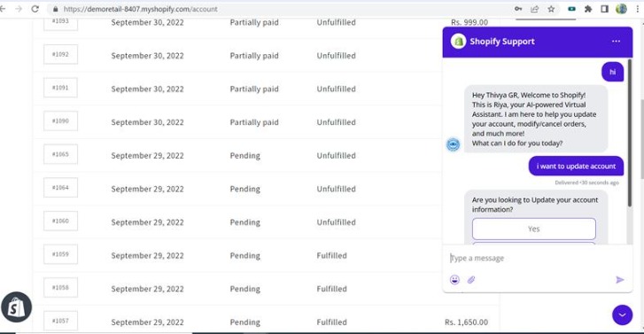Screen dimensions: 644x334
Task: Click the address bar URL
Action: pos(141,9)
